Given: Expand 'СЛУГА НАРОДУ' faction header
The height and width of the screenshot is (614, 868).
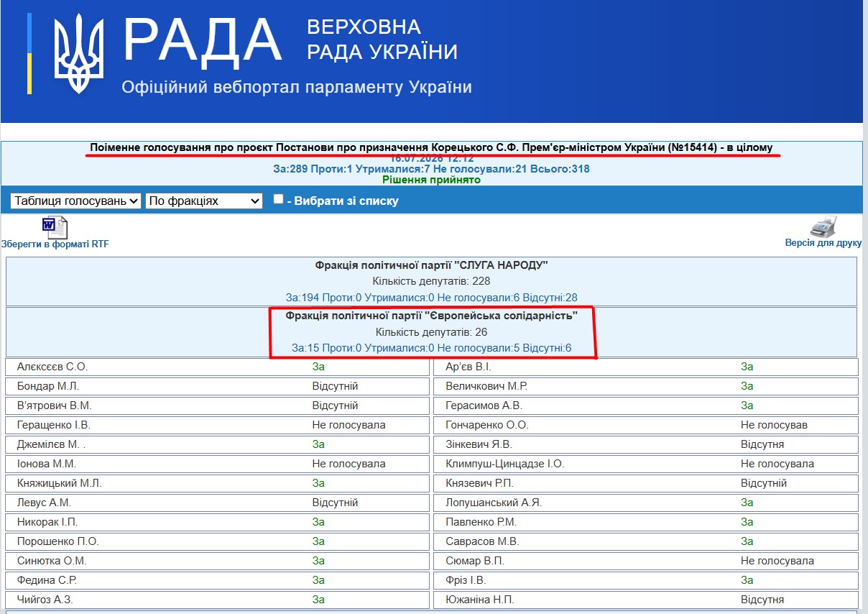Looking at the screenshot, I should coord(431,265).
